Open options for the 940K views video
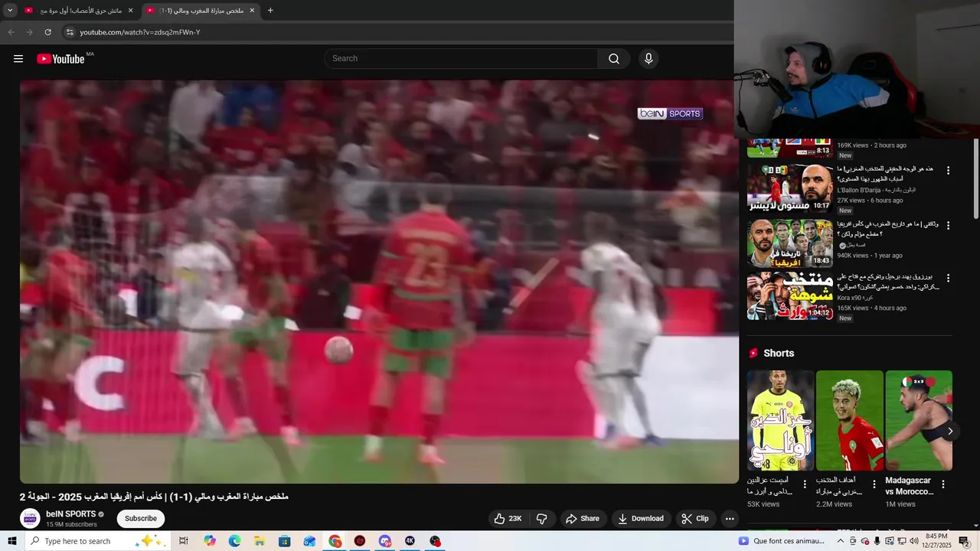Screen dimensions: 980x551 948,226
